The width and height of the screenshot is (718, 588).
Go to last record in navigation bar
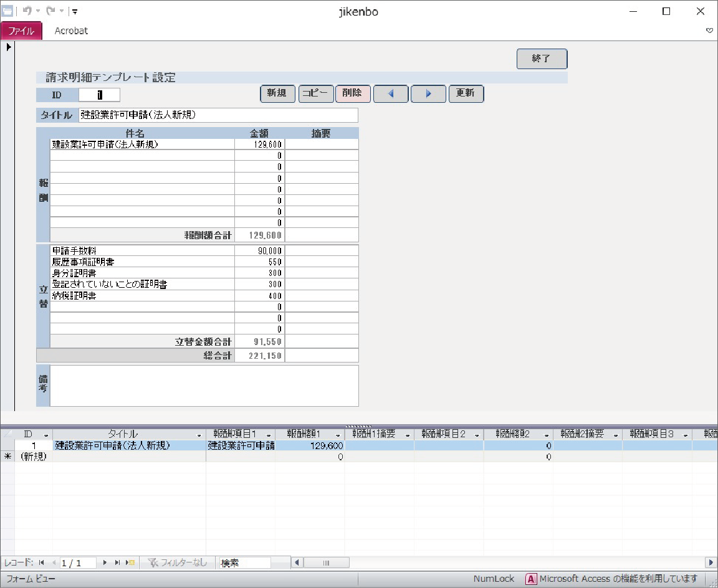coord(117,562)
